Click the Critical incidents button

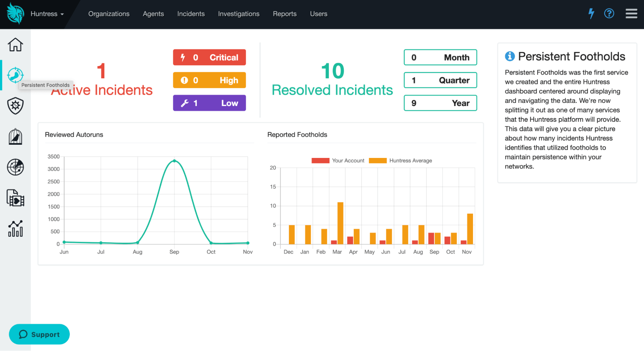coord(209,57)
